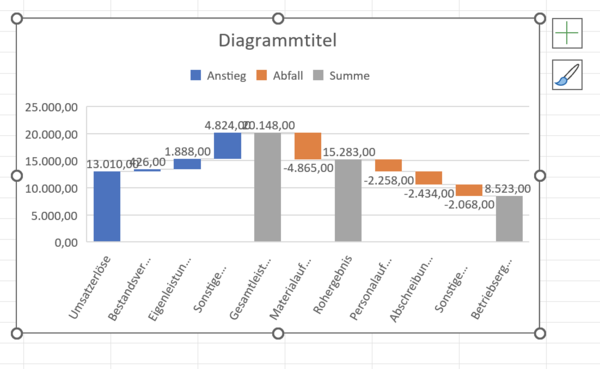Image resolution: width=600 pixels, height=369 pixels.
Task: Click the blue 1.888,00 Eigenleistungen bar
Action: point(187,164)
